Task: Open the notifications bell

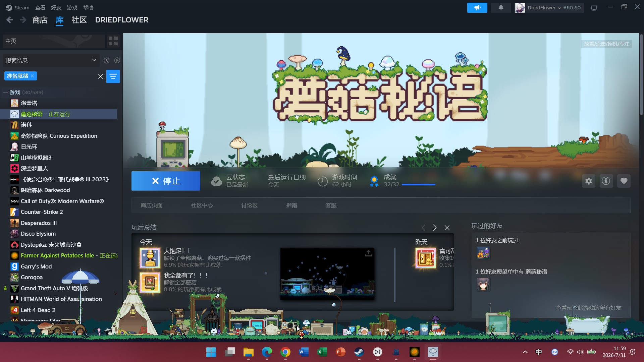Action: click(501, 7)
